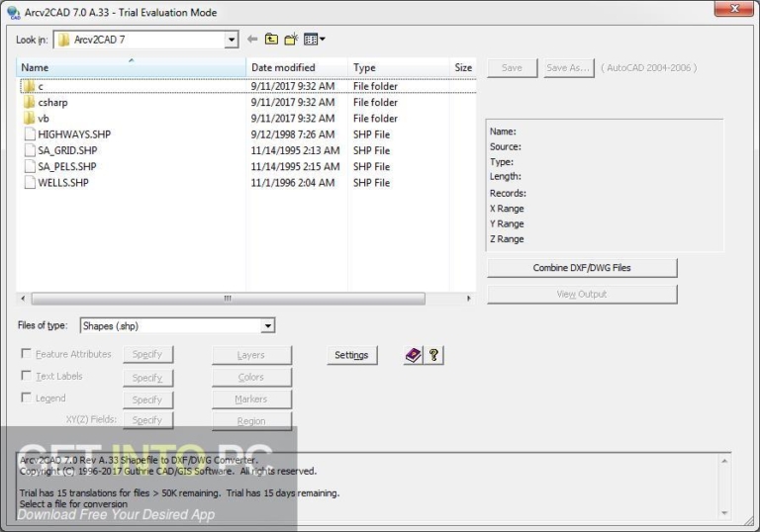Click the Save As... button
760x532 pixels.
[569, 68]
